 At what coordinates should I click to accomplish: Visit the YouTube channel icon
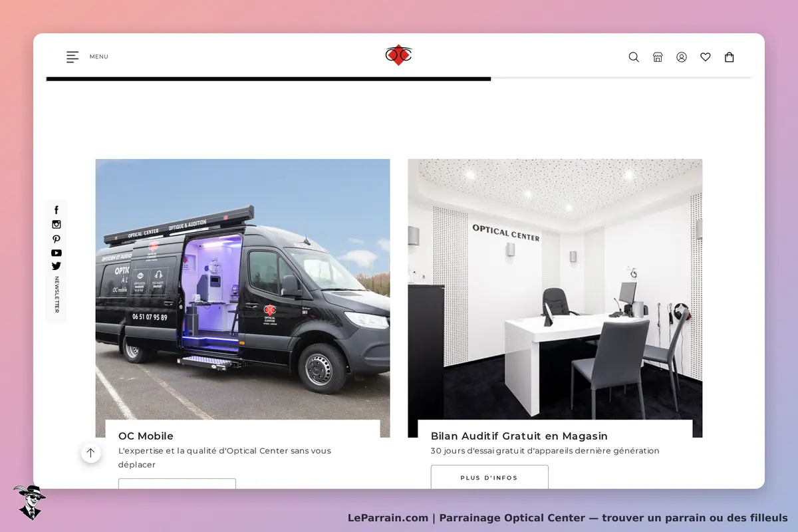(x=57, y=253)
